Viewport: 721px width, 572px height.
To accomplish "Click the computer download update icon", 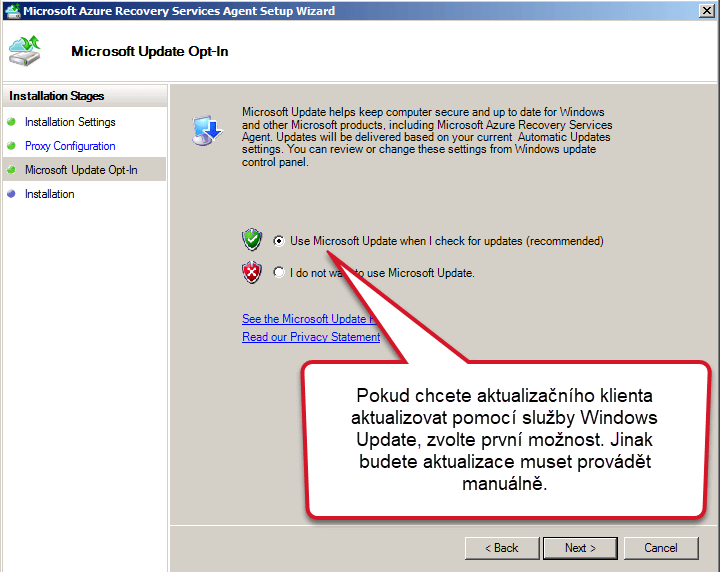I will click(x=207, y=131).
